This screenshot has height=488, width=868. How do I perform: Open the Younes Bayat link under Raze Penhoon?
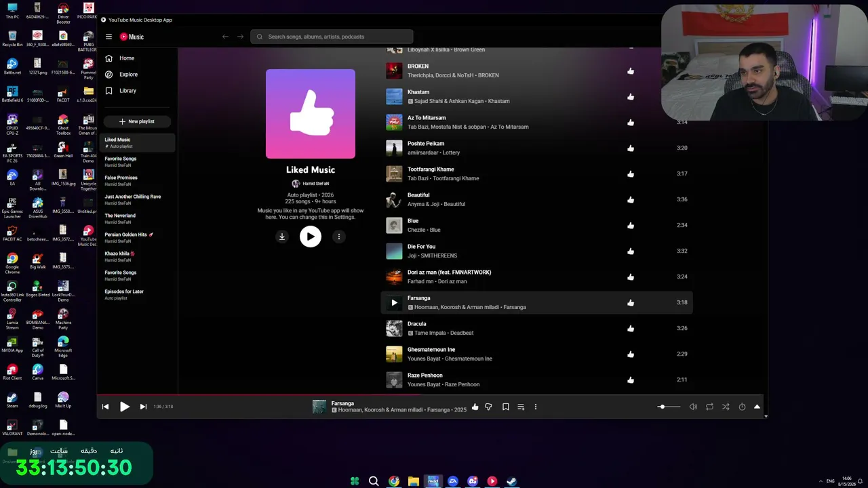point(424,384)
